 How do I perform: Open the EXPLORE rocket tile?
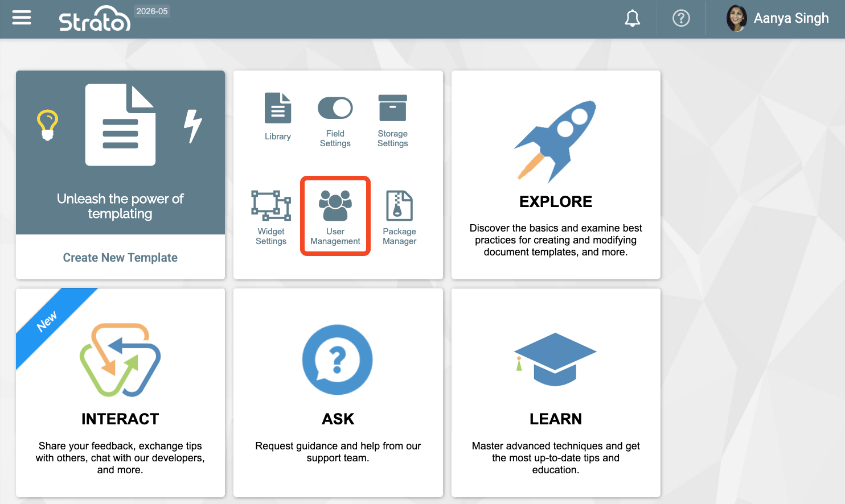[556, 175]
